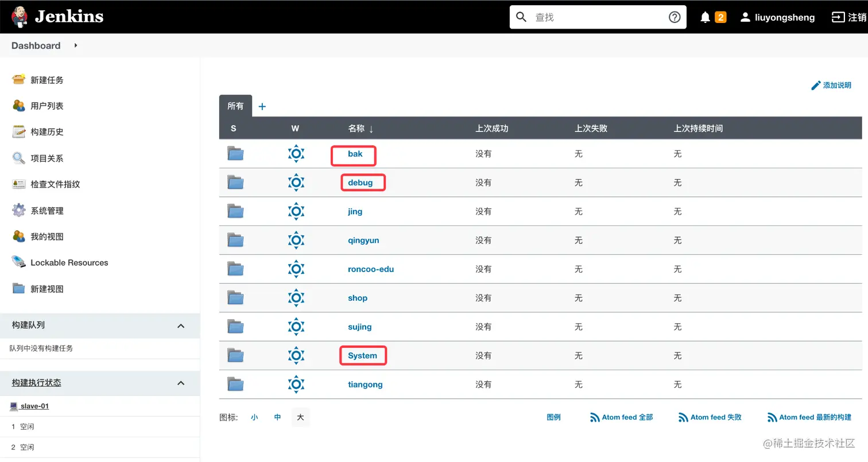
Task: Click the weather icon in debug row
Action: (296, 183)
